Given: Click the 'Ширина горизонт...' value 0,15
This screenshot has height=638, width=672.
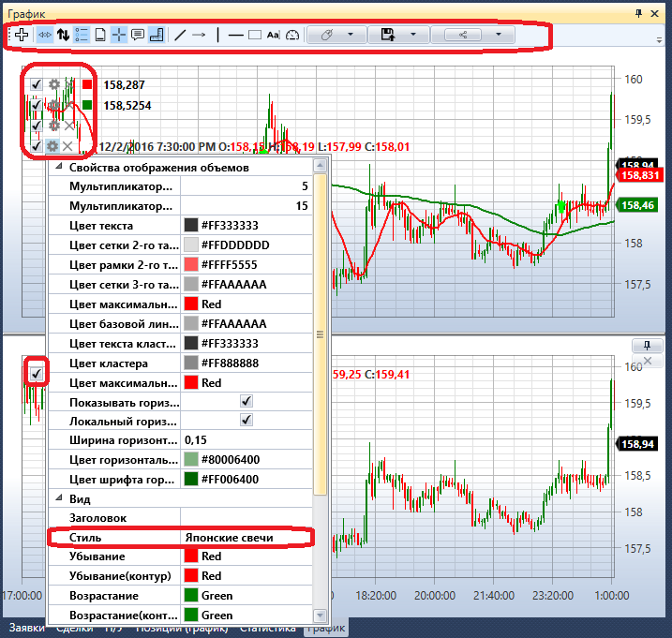Looking at the screenshot, I should tap(246, 439).
